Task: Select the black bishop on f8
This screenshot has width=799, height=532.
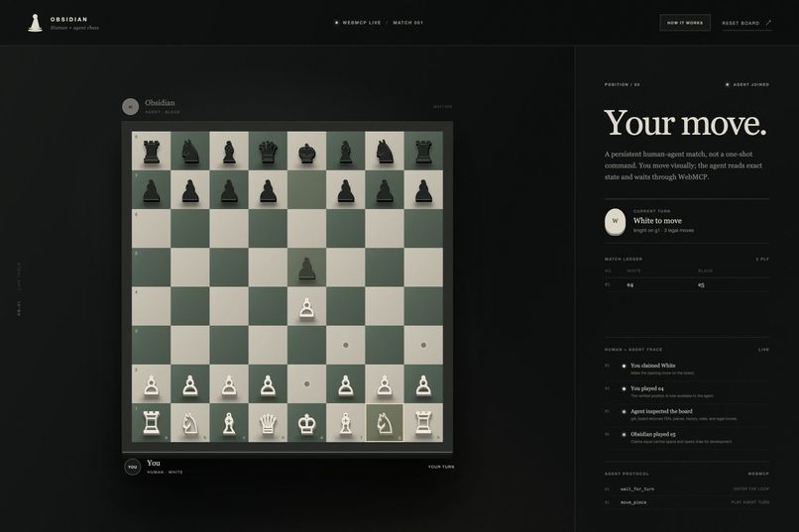Action: [346, 152]
